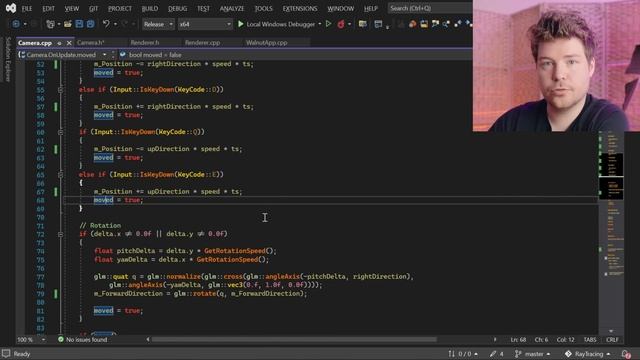Image resolution: width=640 pixels, height=360 pixels.
Task: Switch to the Renderer.cpp tab
Action: (202, 42)
